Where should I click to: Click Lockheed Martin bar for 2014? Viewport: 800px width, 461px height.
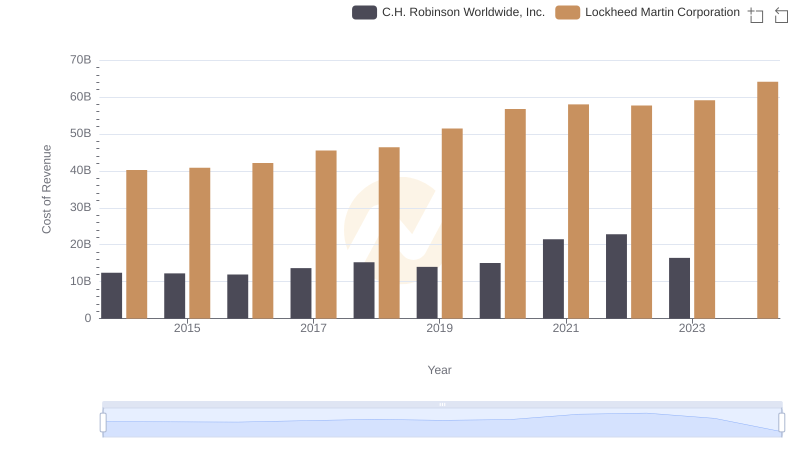137,244
